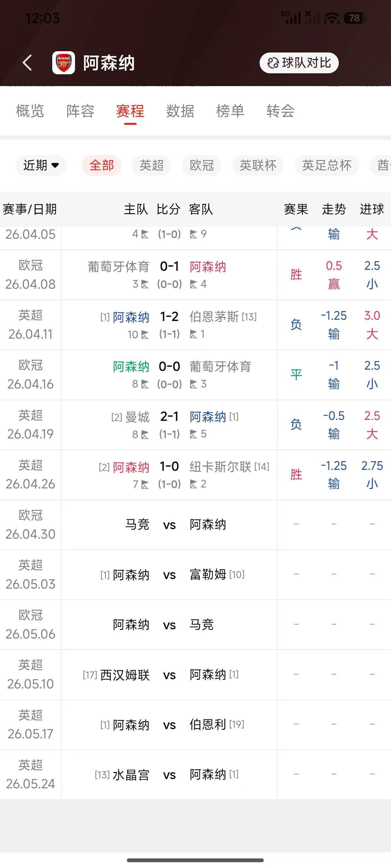
Task: Tap the WiFi signal status icon
Action: (332, 18)
